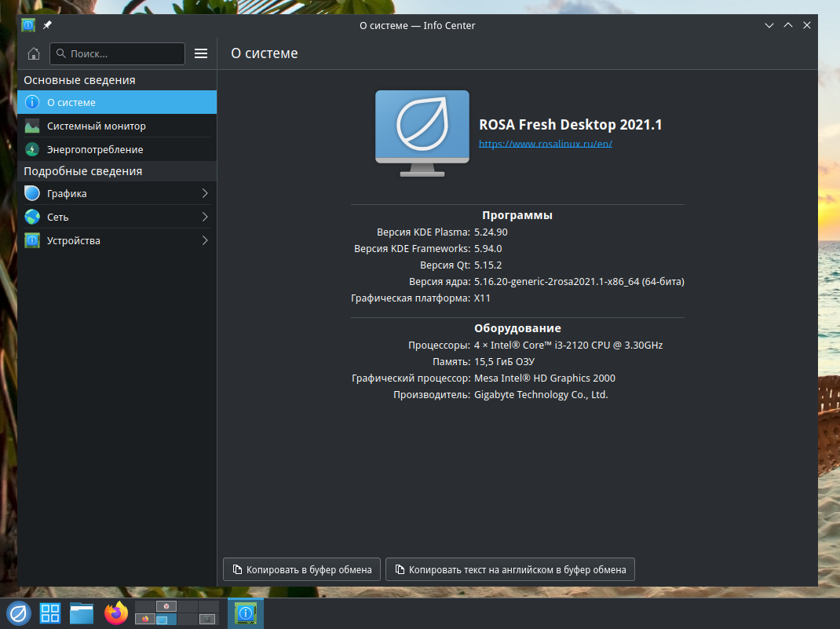Launch Firefox from the taskbar
The width and height of the screenshot is (840, 629).
(116, 613)
